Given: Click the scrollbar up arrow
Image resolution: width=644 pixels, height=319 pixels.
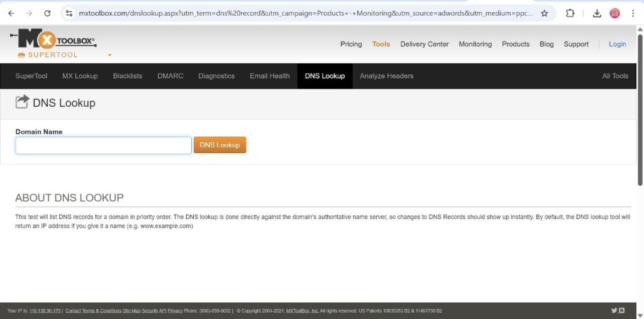Looking at the screenshot, I should (x=640, y=29).
